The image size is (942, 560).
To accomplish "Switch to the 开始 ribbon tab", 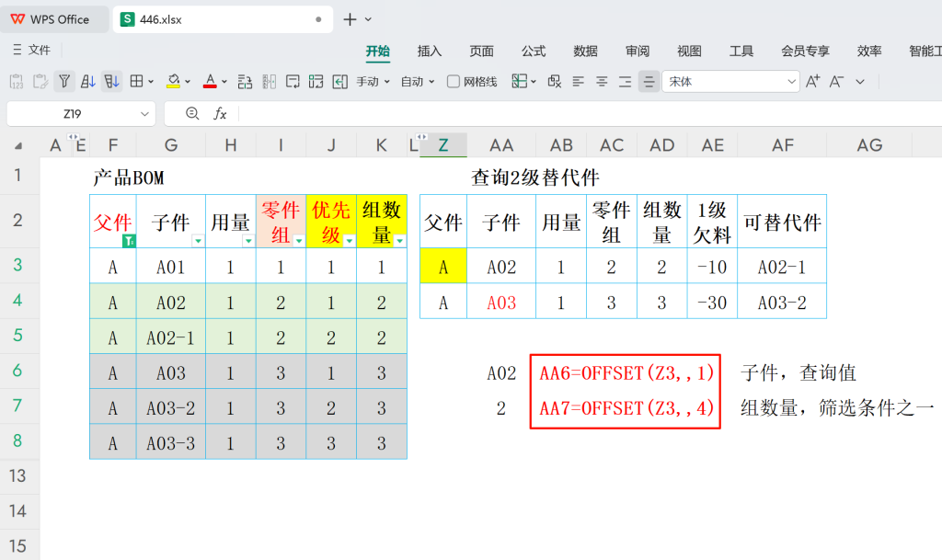I will pos(378,51).
